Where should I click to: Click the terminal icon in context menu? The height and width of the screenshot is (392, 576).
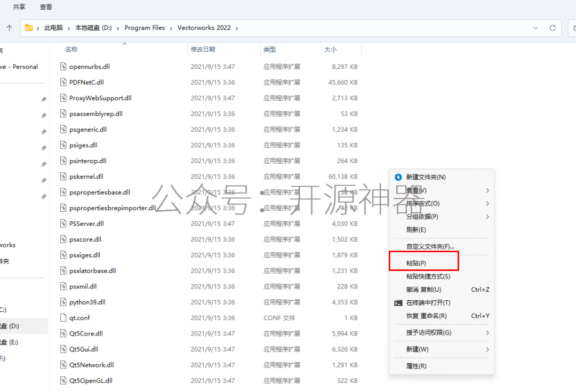pyautogui.click(x=398, y=303)
